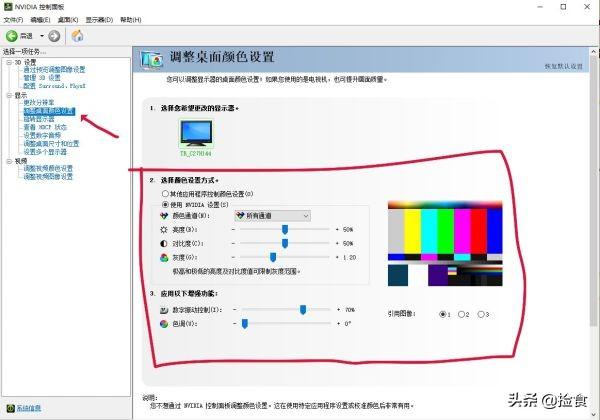
Task: Click the color bars reference image preview
Action: (445, 243)
